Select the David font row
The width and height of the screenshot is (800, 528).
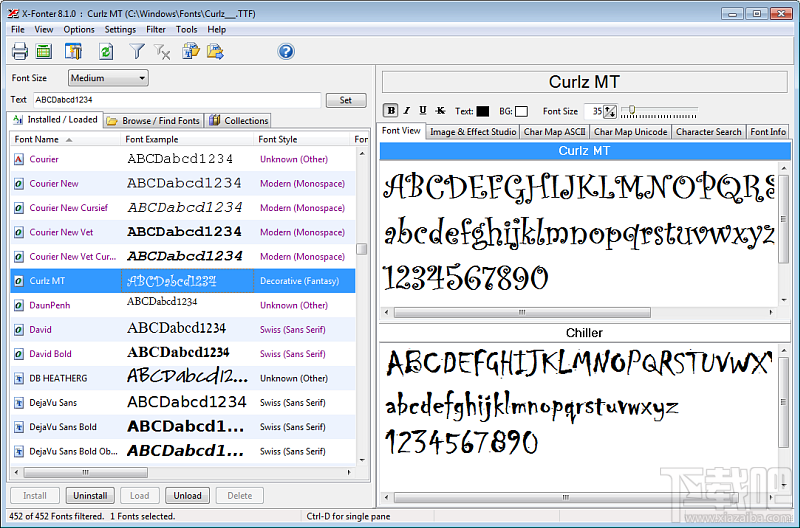point(183,330)
